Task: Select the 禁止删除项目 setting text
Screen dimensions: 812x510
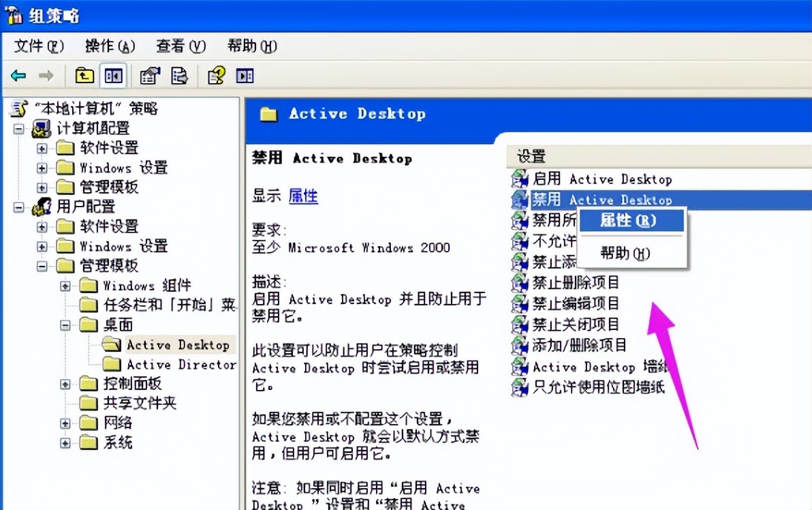Action: (x=576, y=283)
